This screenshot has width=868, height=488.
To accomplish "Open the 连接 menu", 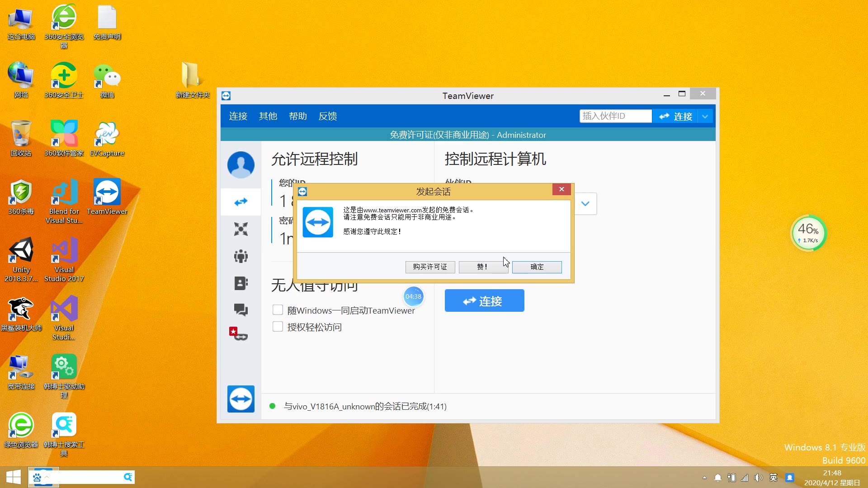I will point(238,116).
